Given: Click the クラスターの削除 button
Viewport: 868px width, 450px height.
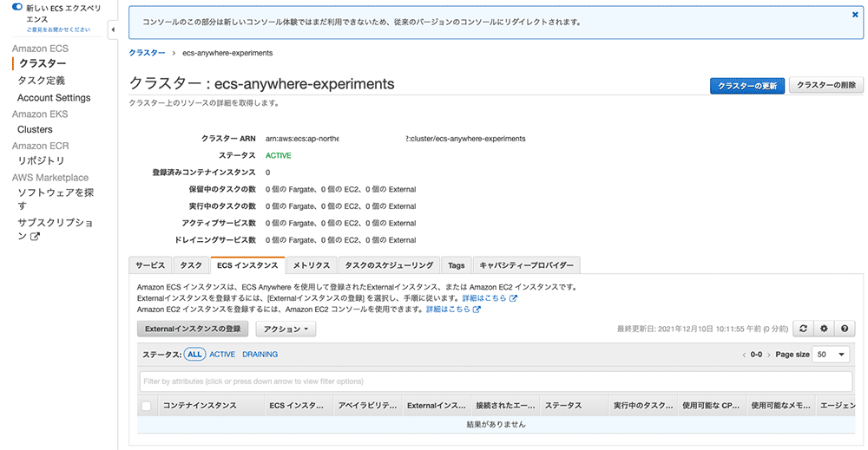Looking at the screenshot, I should (826, 85).
